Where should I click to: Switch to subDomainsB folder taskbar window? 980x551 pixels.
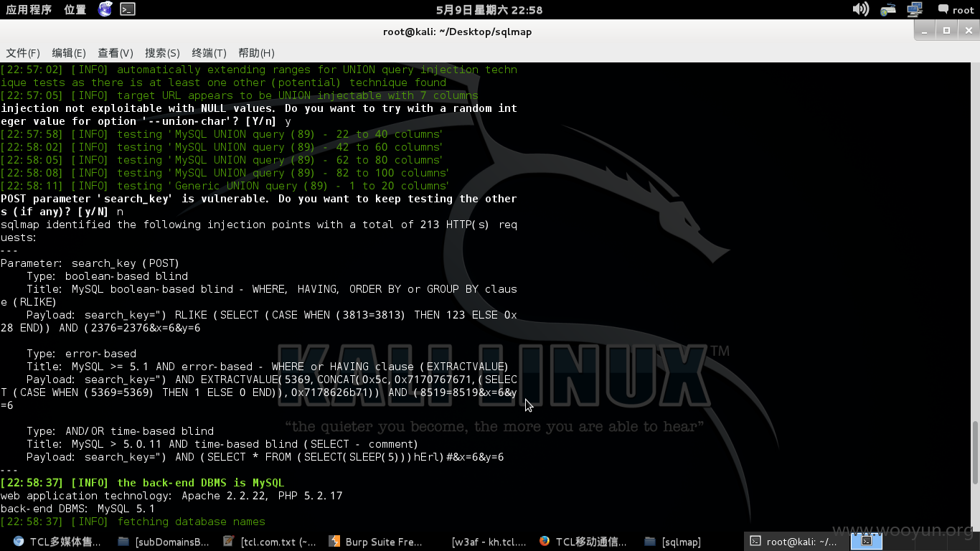pyautogui.click(x=164, y=542)
